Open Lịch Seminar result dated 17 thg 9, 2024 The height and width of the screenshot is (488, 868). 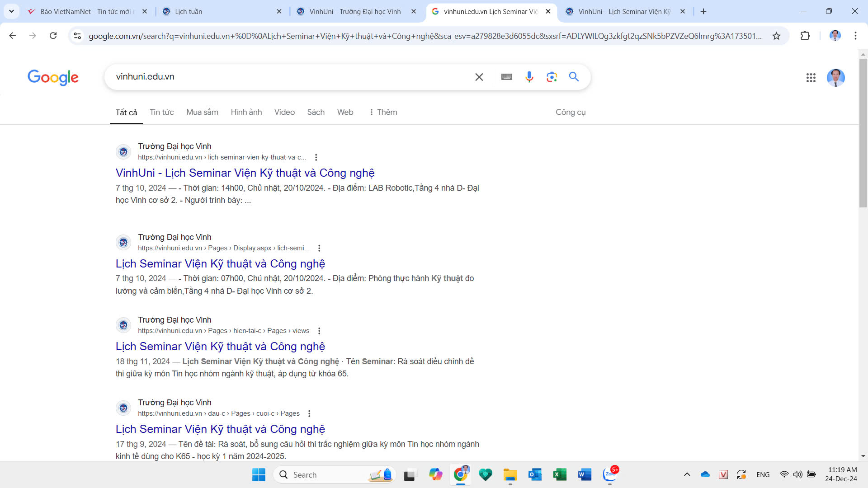coord(220,429)
